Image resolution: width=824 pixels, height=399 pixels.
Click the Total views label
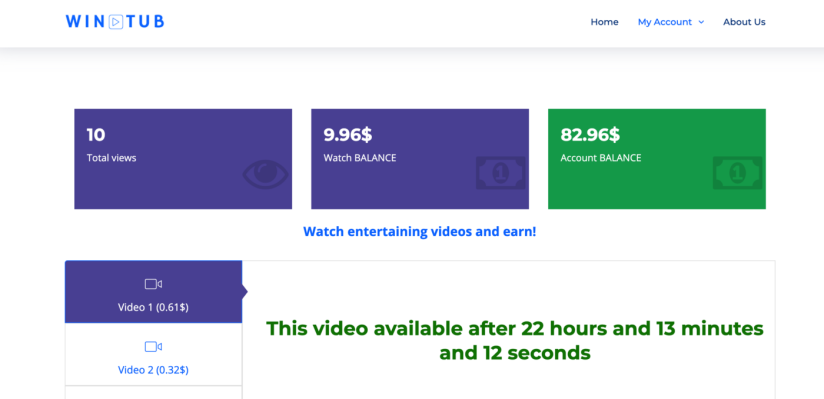111,158
